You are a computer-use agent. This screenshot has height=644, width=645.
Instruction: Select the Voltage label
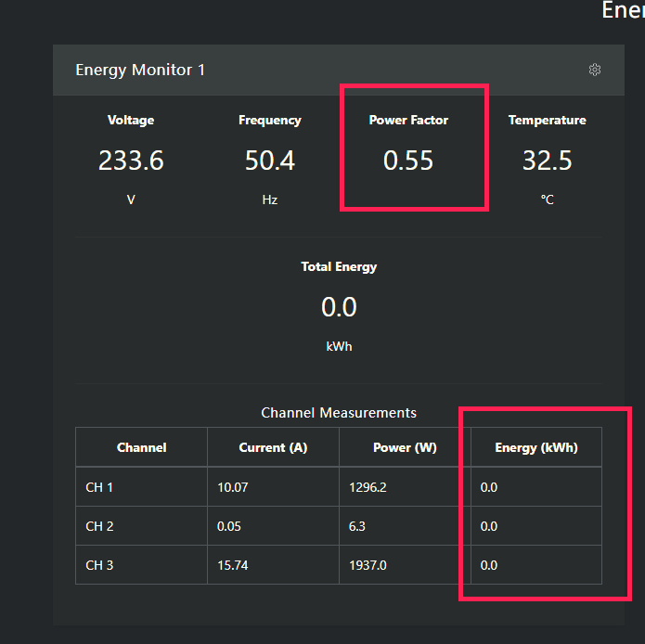pyautogui.click(x=131, y=120)
